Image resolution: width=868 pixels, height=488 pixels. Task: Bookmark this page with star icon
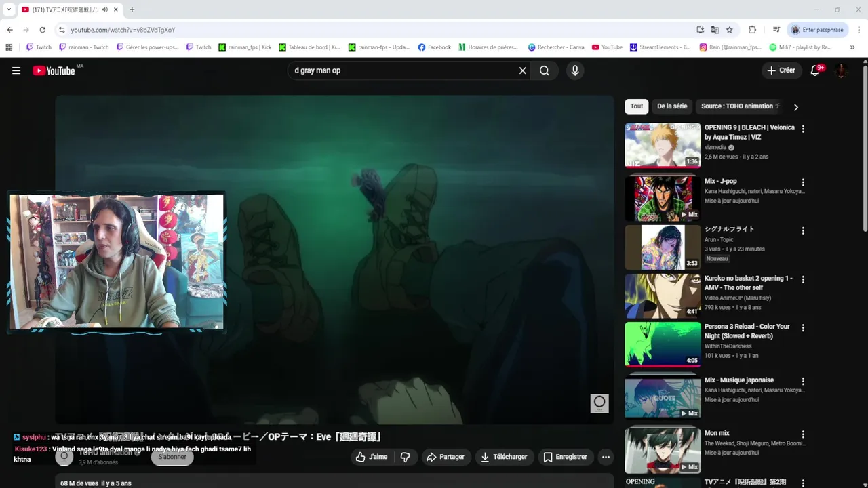730,30
